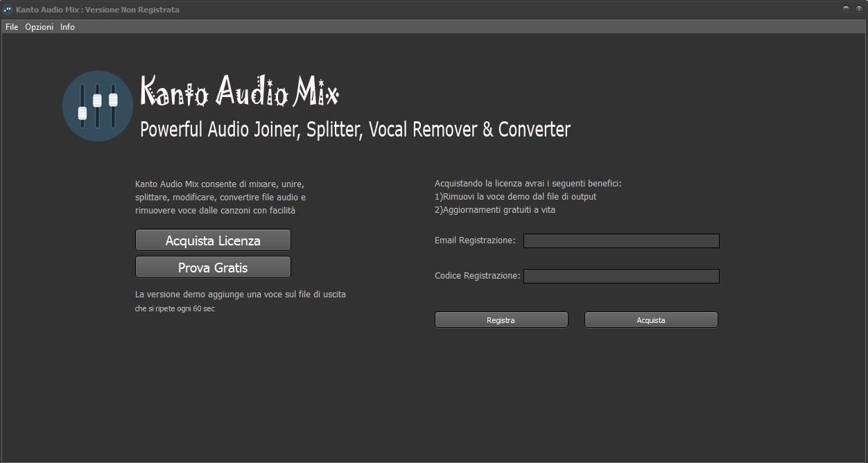The width and height of the screenshot is (868, 463).
Task: Click the Registra button
Action: click(x=501, y=320)
